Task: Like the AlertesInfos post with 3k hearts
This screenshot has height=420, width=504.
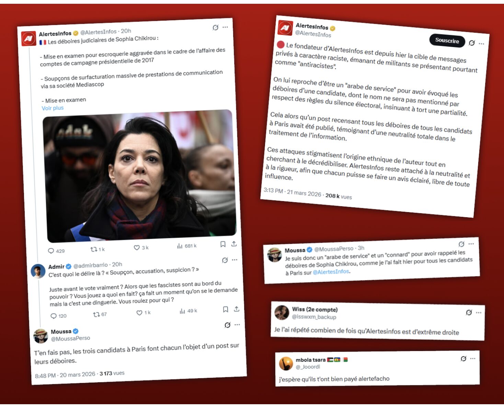Action: coord(137,247)
